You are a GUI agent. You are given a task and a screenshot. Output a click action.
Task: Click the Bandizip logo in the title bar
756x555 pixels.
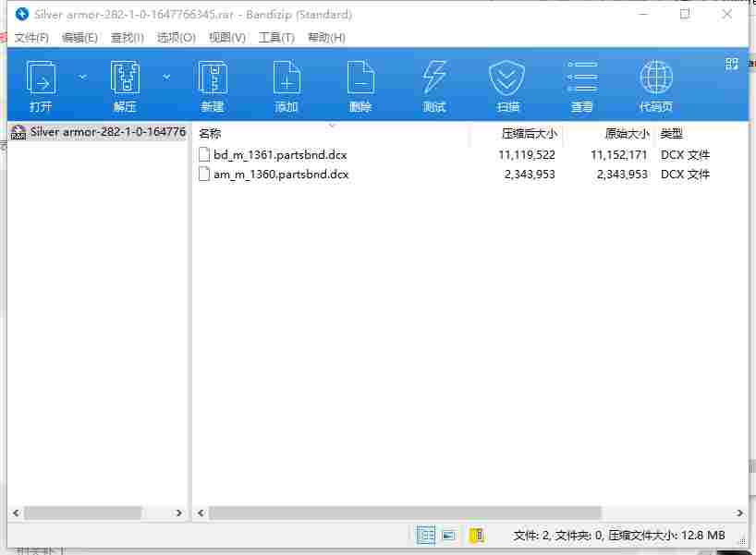tap(21, 15)
